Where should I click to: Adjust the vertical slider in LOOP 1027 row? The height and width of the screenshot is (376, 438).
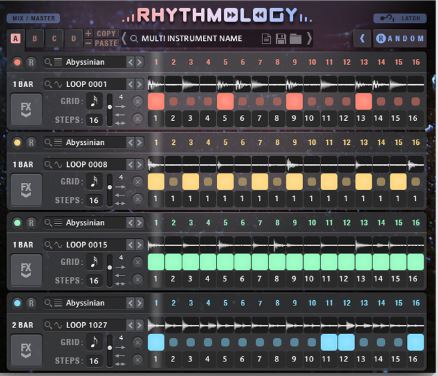tap(110, 348)
